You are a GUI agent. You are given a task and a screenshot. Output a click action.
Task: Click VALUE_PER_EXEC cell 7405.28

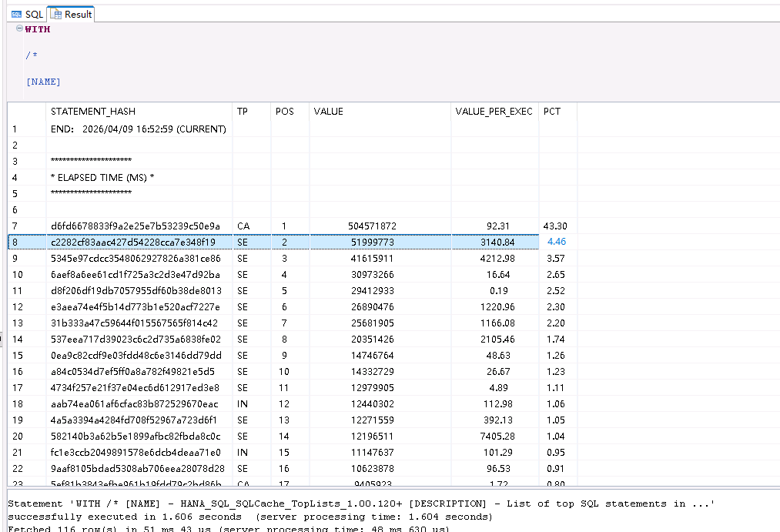[498, 436]
